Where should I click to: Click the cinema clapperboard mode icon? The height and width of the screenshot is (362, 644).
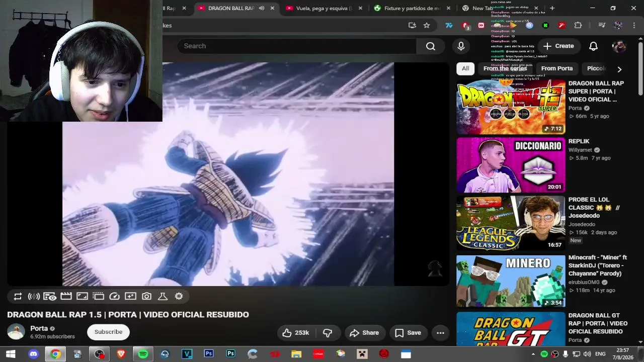click(x=66, y=297)
